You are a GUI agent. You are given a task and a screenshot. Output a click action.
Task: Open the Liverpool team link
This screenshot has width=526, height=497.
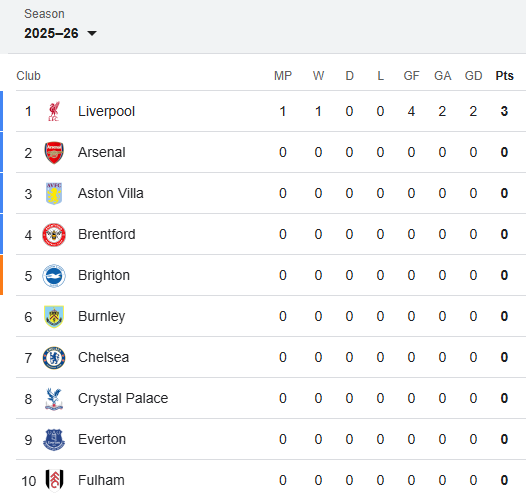click(106, 111)
